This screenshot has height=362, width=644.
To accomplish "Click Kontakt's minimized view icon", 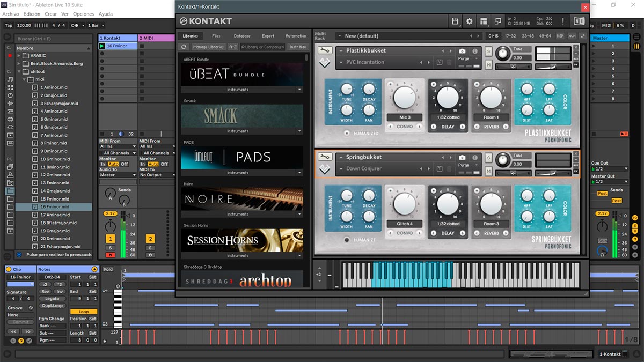I will coord(497,21).
